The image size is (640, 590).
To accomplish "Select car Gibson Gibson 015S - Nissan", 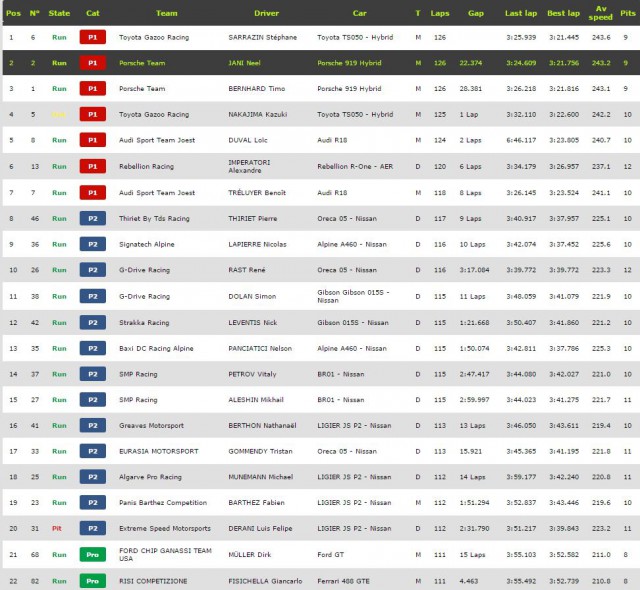I will 353,296.
